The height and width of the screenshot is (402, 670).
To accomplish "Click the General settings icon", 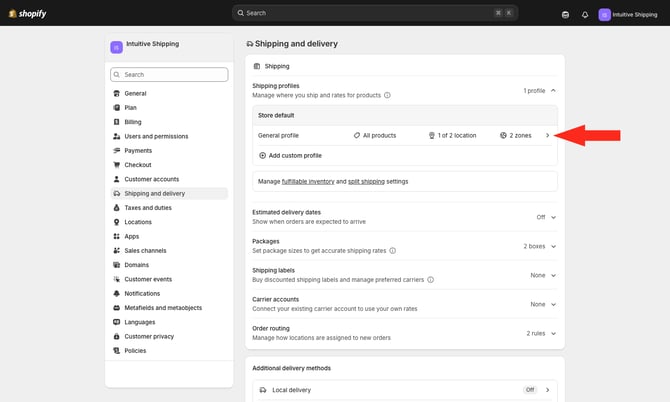I will click(116, 93).
